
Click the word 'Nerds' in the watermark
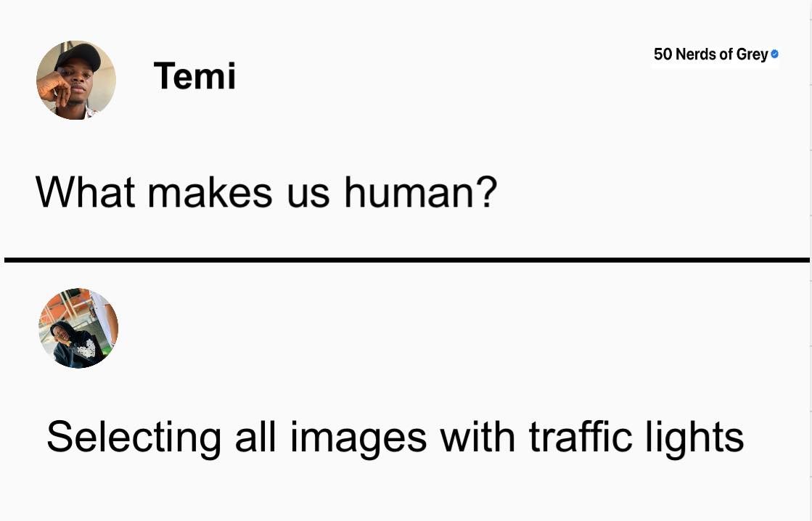click(696, 54)
